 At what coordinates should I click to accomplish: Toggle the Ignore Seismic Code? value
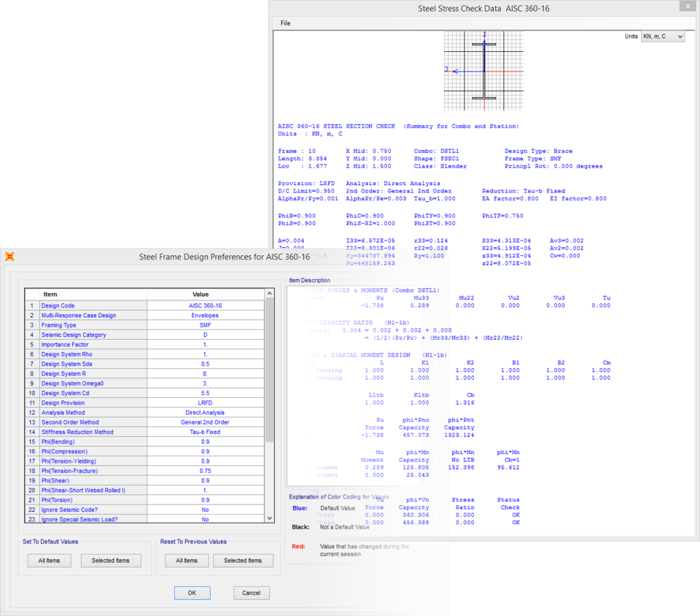(205, 510)
